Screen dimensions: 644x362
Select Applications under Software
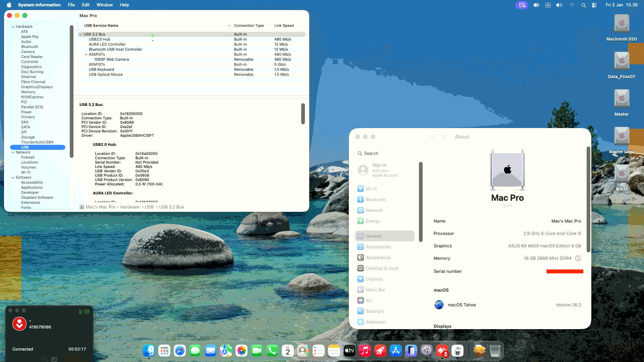coord(32,187)
